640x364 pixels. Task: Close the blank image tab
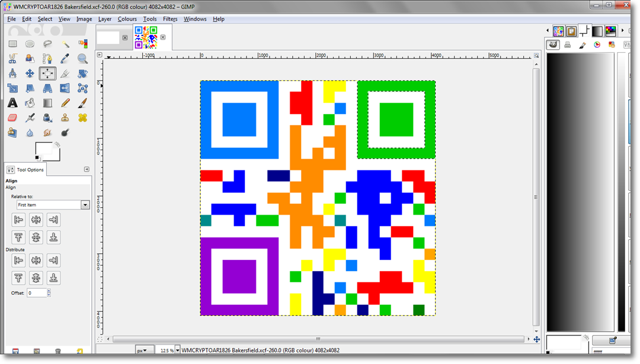click(x=125, y=37)
